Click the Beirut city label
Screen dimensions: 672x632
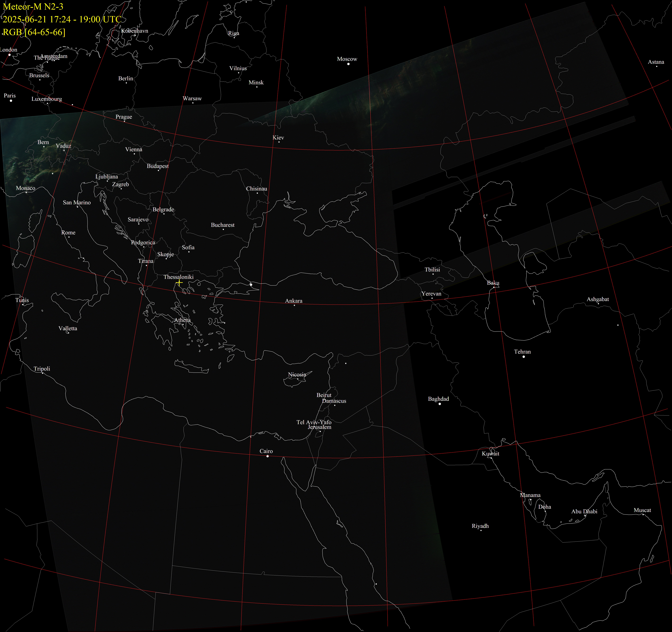(x=324, y=395)
